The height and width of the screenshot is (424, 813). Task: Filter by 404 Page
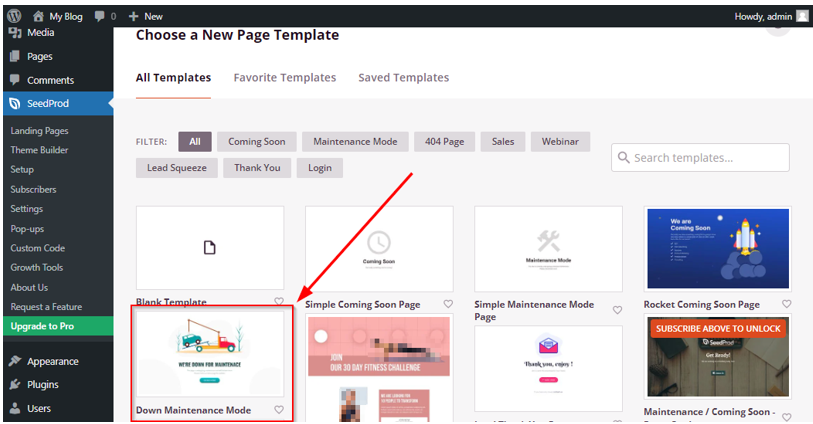444,142
